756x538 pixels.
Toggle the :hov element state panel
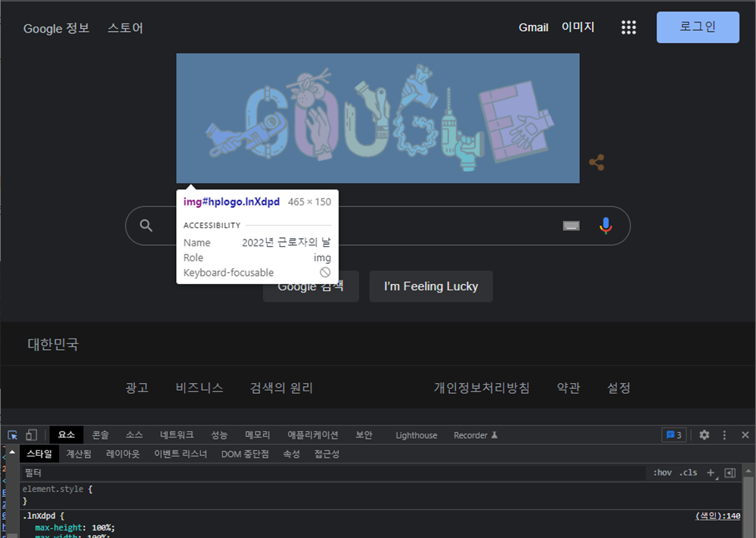662,473
